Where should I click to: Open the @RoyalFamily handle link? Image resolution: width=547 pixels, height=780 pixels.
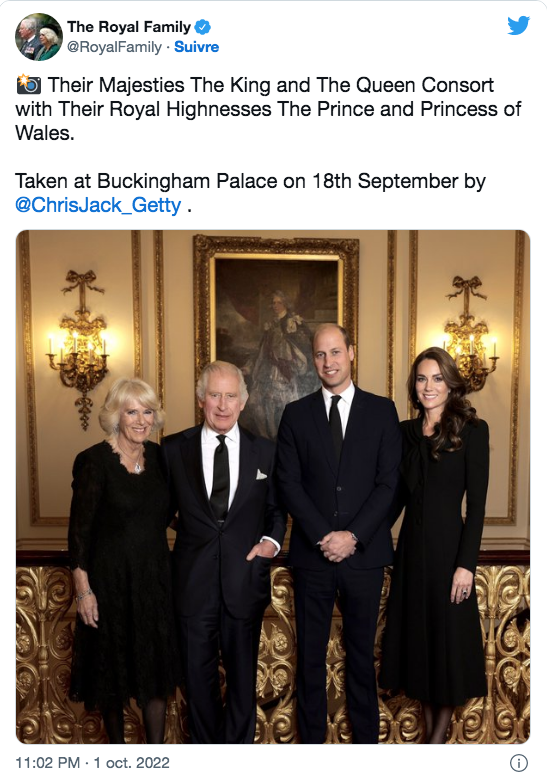tap(114, 47)
